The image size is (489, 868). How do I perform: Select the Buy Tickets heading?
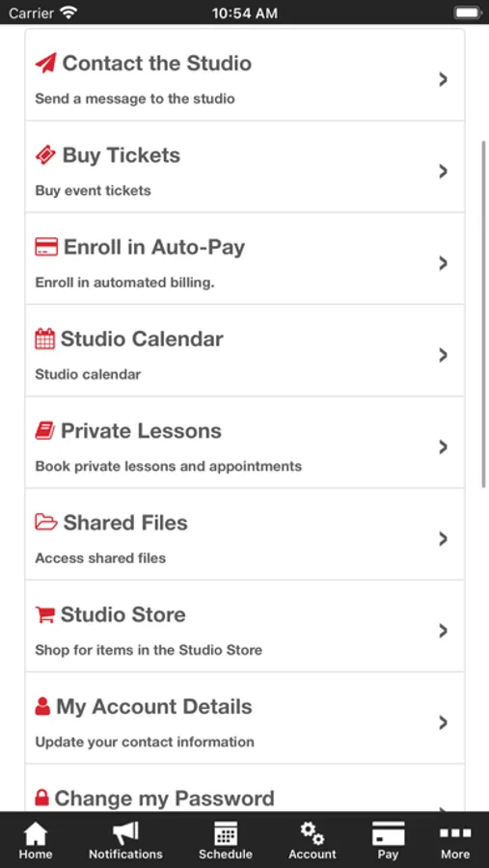[x=122, y=155]
